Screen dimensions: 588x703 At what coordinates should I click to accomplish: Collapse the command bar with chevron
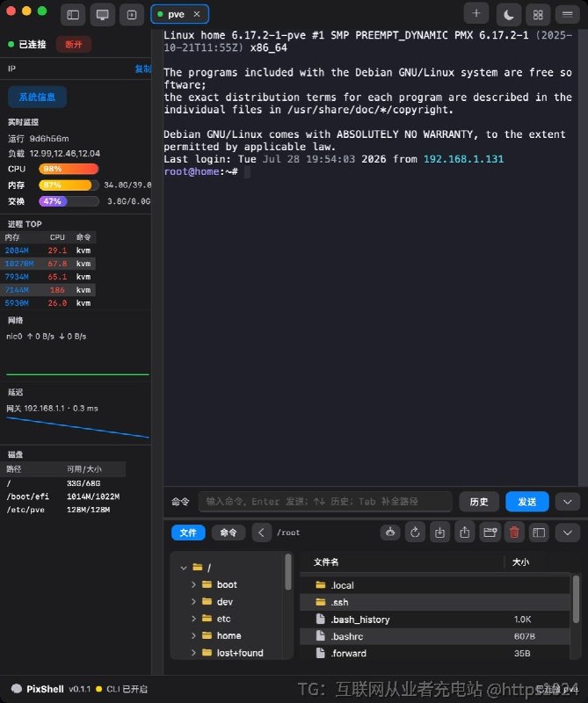(568, 502)
